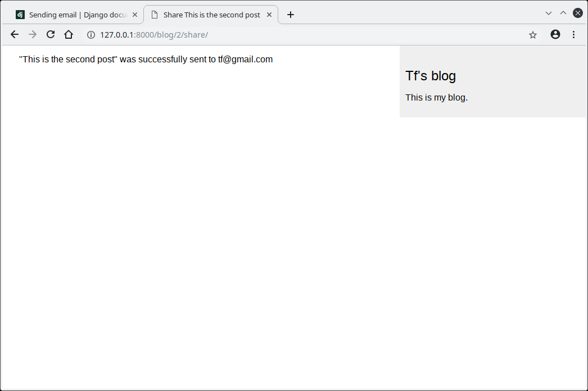588x391 pixels.
Task: Open the browser home page
Action: coord(69,35)
